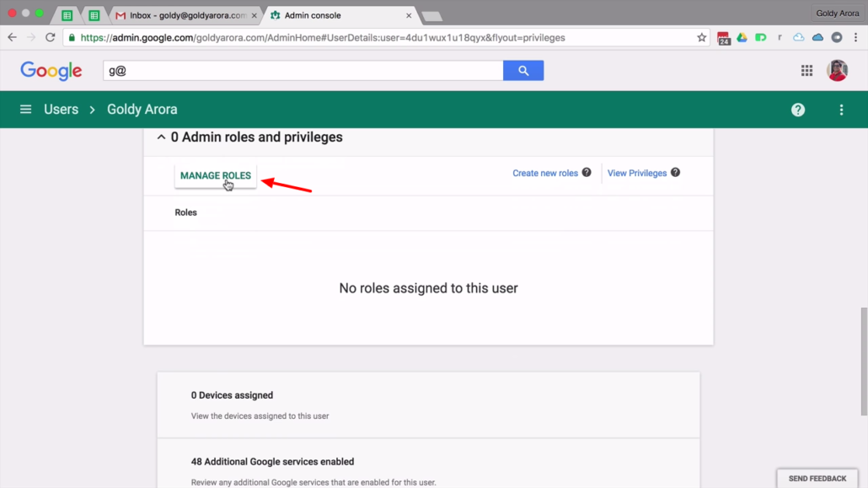This screenshot has width=868, height=488.
Task: Open the Chrome three-dot menu
Action: pos(856,38)
